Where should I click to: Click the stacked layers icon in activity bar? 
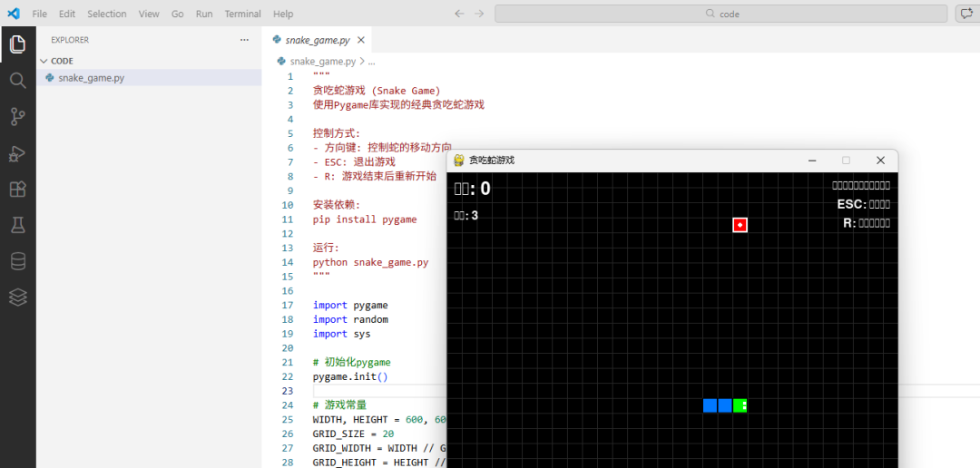(x=17, y=297)
